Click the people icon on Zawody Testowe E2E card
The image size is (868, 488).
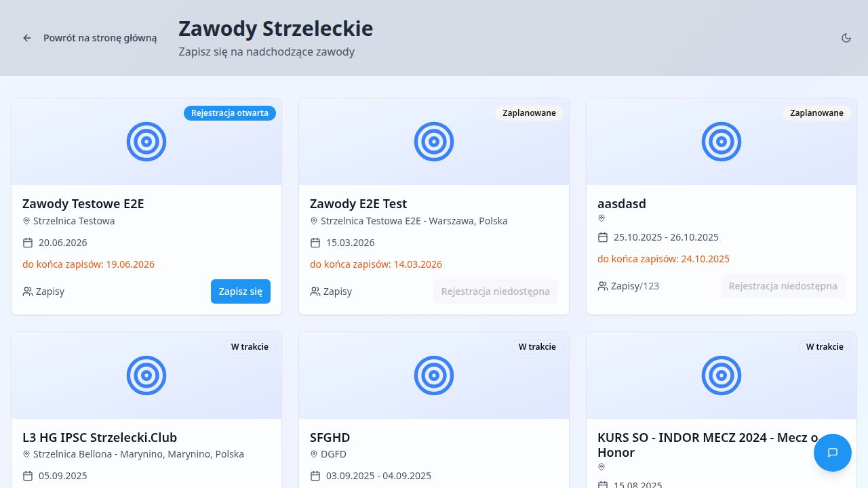pos(28,291)
